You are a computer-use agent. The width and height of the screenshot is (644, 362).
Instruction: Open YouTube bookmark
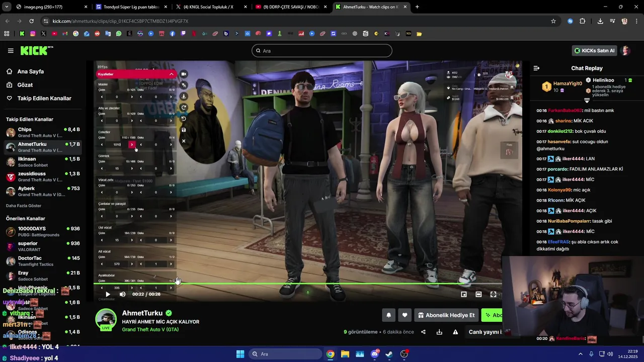54,34
